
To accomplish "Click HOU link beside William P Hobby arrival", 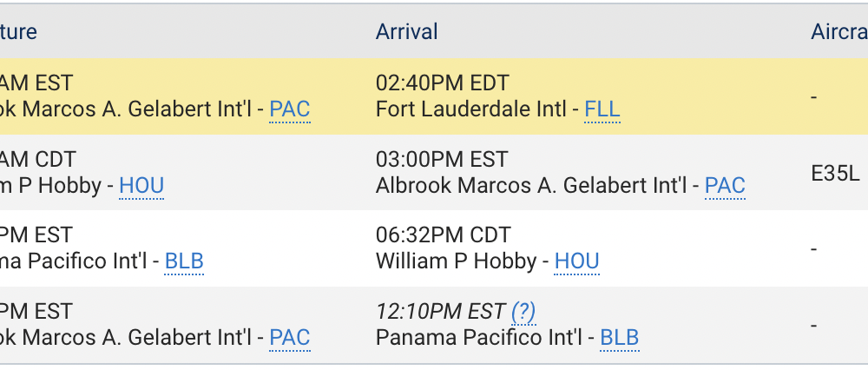I will point(577,261).
